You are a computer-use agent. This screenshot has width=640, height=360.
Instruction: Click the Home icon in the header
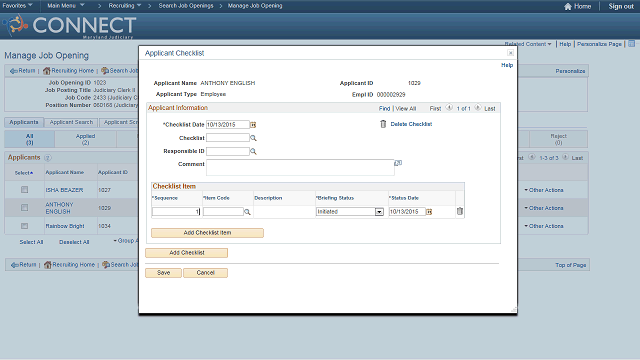tap(567, 6)
